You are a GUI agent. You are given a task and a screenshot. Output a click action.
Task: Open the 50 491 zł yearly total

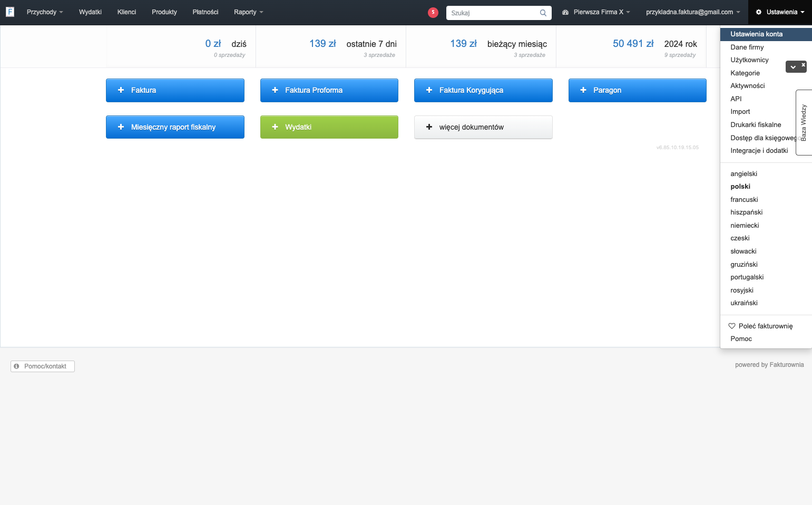coord(633,44)
